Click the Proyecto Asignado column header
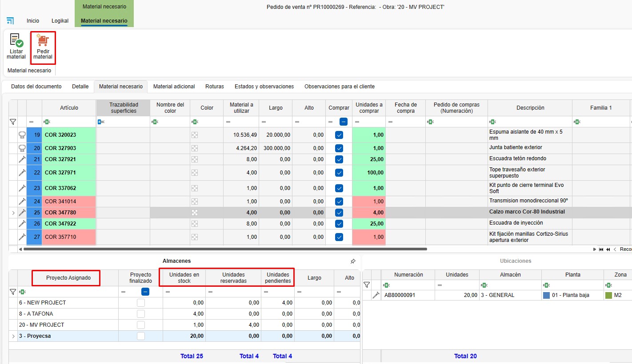Image resolution: width=632 pixels, height=364 pixels. pos(68,278)
